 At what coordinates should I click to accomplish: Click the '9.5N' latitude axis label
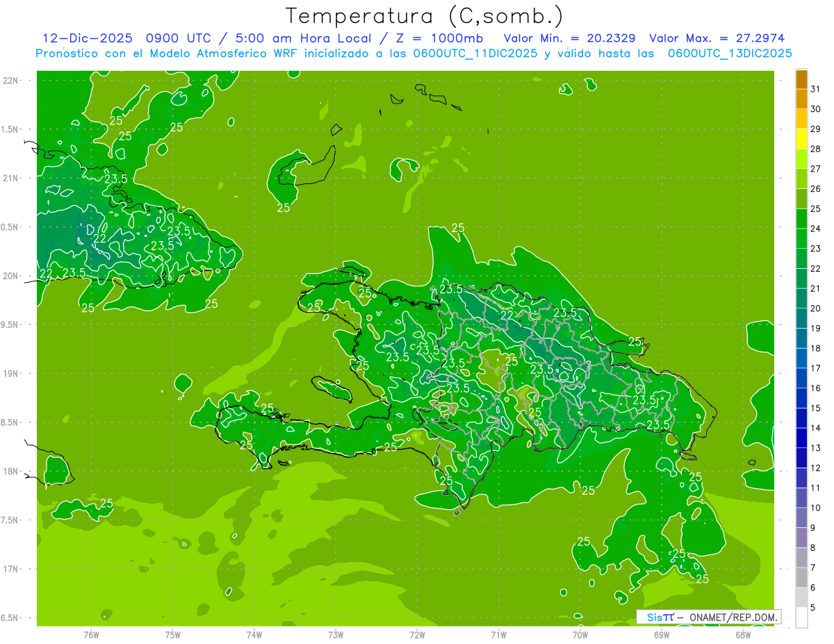click(10, 324)
